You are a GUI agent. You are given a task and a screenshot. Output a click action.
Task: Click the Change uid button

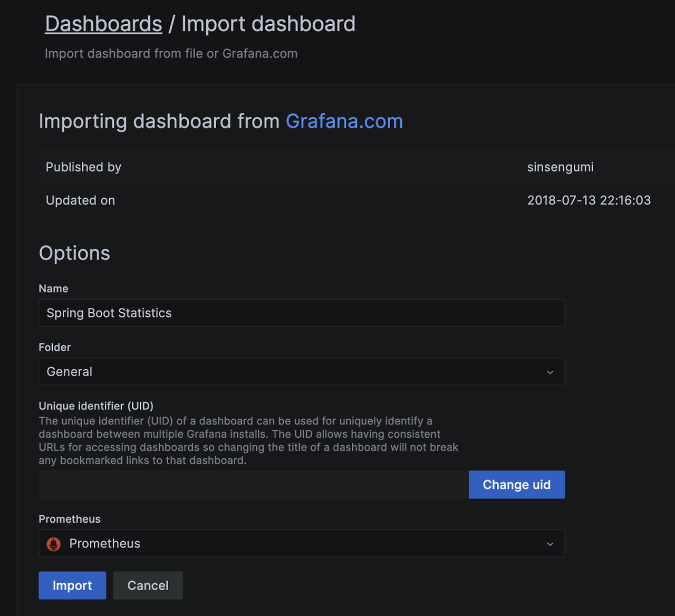point(517,485)
